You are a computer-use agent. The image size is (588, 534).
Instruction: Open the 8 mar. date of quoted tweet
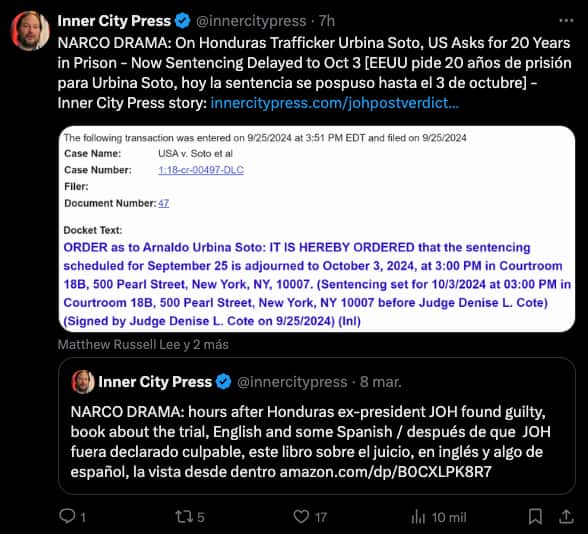(x=380, y=382)
